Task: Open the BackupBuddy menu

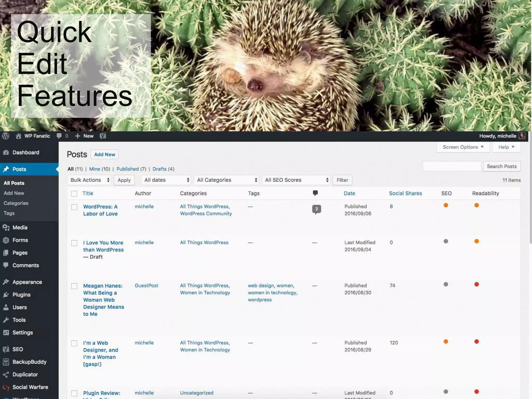Action: point(29,362)
